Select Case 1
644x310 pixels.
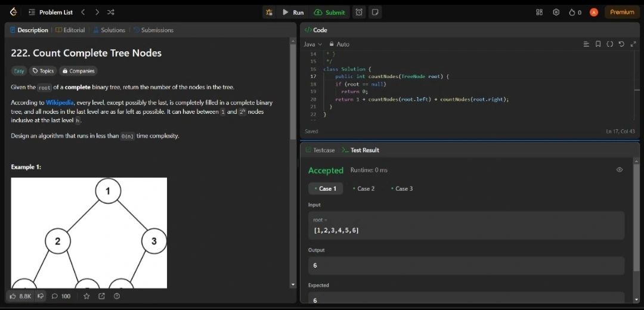coord(326,188)
